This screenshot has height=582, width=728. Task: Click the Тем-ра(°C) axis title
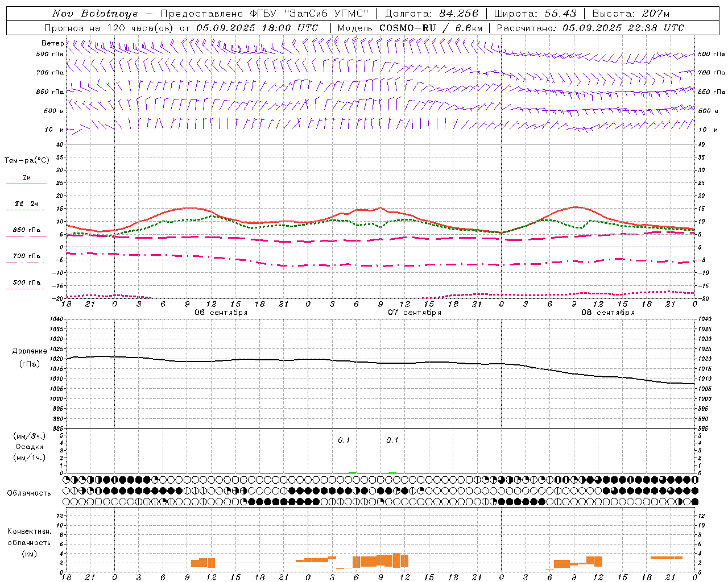(x=27, y=161)
